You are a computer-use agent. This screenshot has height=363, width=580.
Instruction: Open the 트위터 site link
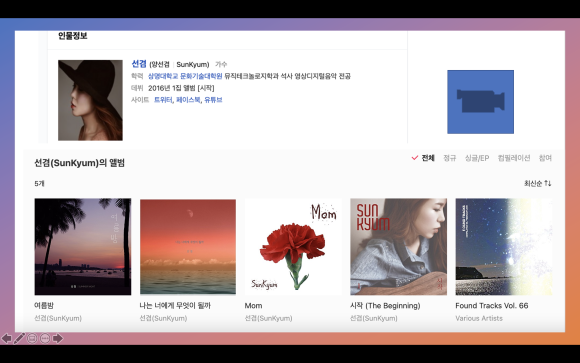[163, 100]
